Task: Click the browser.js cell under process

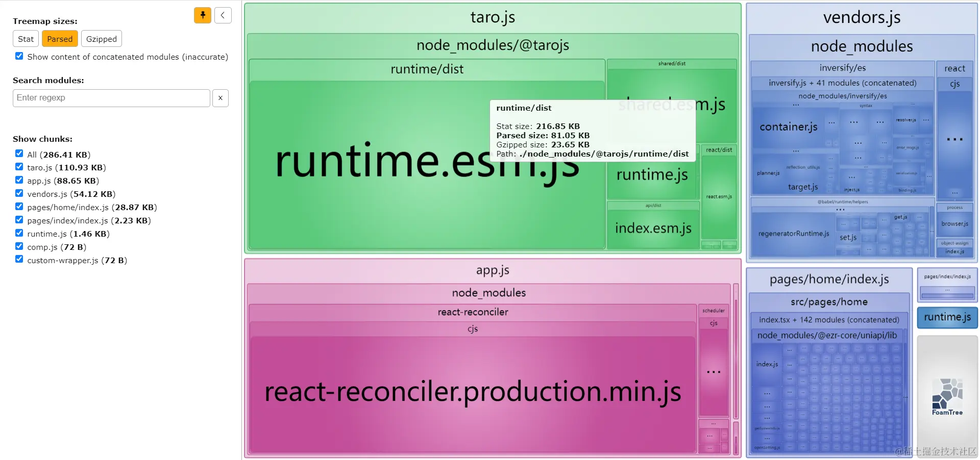Action: (954, 224)
